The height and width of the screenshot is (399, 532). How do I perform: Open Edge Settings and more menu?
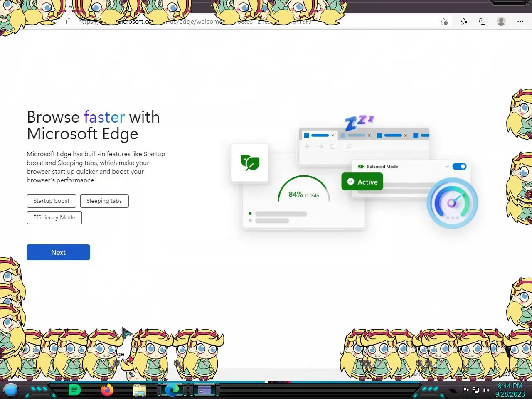520,21
